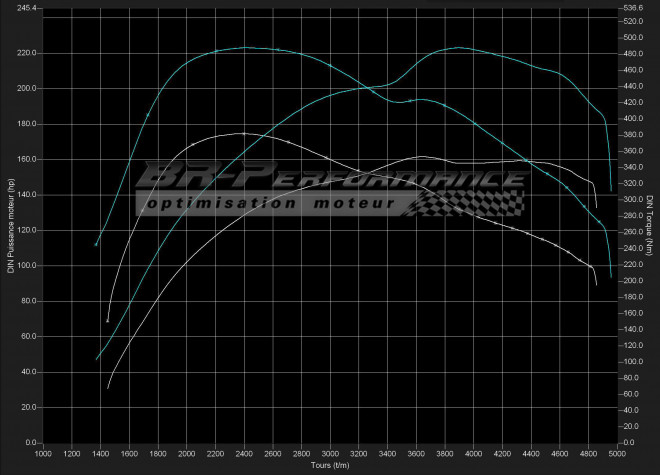
Task: Click the 'optimisation moteur' watermark text
Action: [x=270, y=203]
